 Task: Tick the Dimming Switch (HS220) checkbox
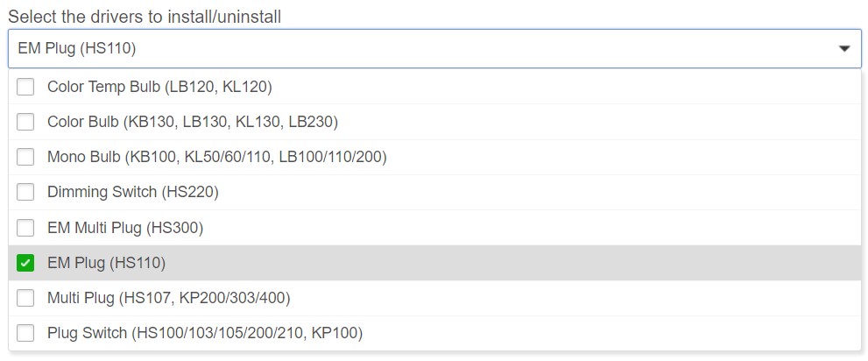(25, 192)
